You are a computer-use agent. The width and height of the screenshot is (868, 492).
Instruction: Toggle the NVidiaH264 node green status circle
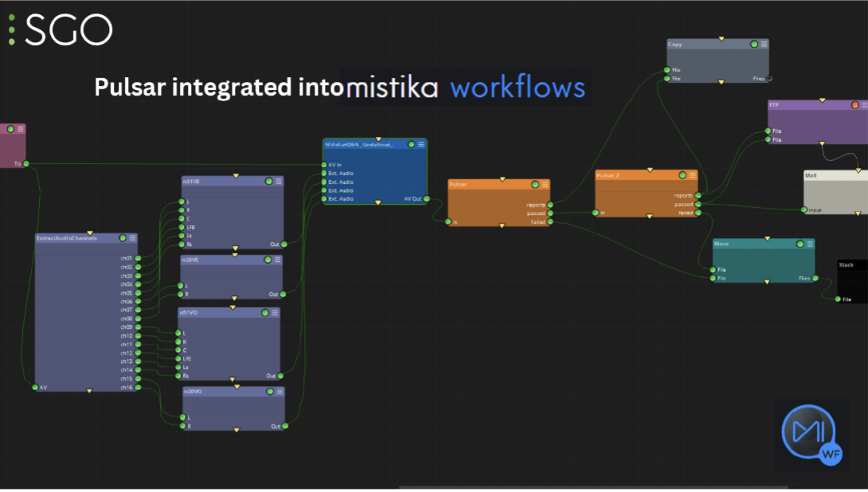pos(411,144)
